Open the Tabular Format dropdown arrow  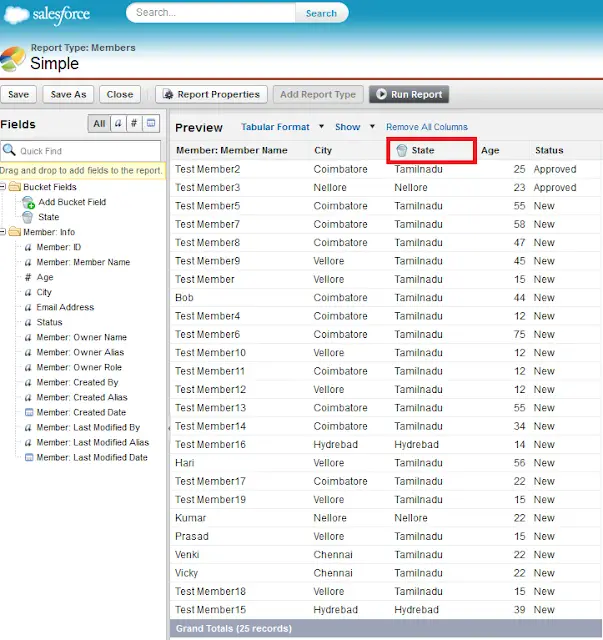click(x=321, y=127)
